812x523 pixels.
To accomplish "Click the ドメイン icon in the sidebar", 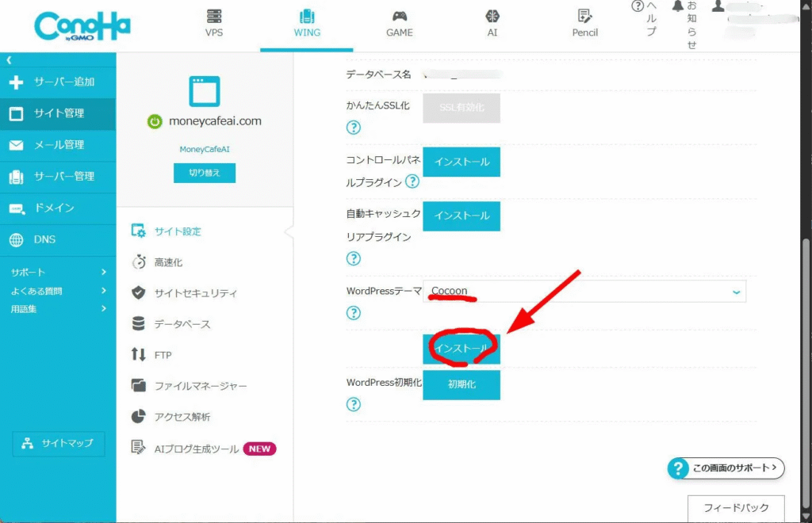I will pos(17,208).
